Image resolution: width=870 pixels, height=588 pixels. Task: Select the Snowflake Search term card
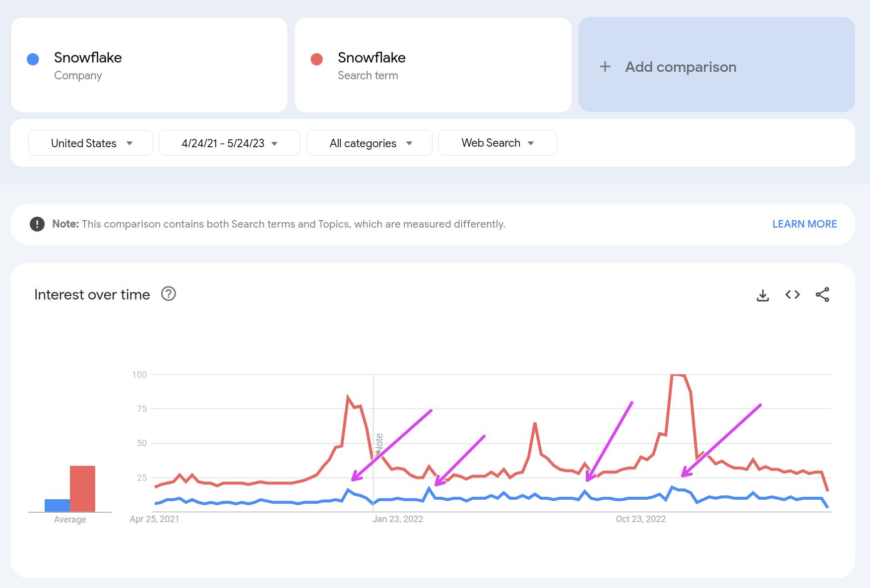click(x=433, y=65)
